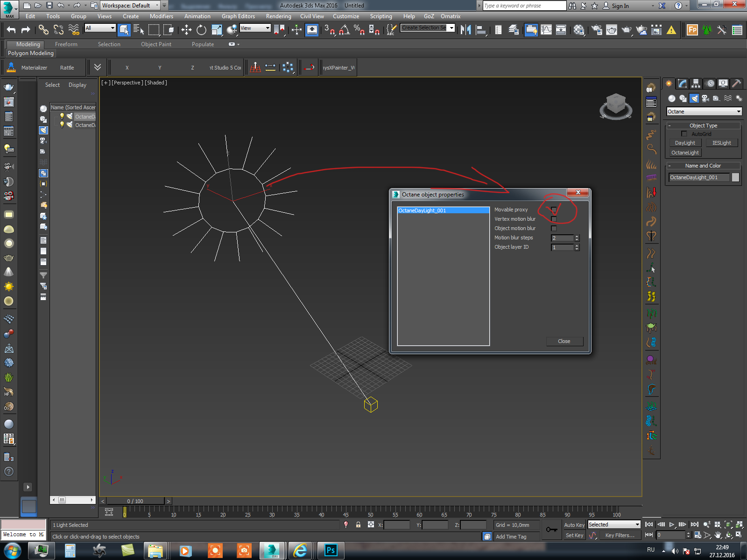Open the Create Selection Set dropdown
This screenshot has width=747, height=560.
(428, 28)
